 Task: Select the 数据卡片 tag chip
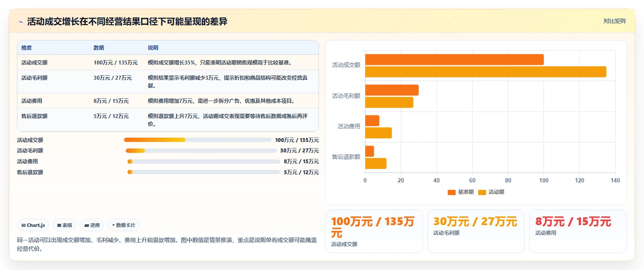pyautogui.click(x=124, y=225)
